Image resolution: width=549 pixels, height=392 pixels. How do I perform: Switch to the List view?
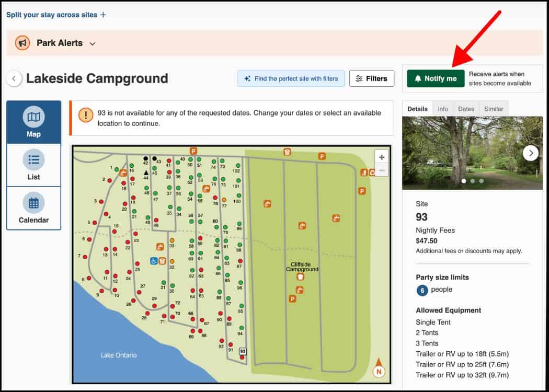[x=33, y=165]
